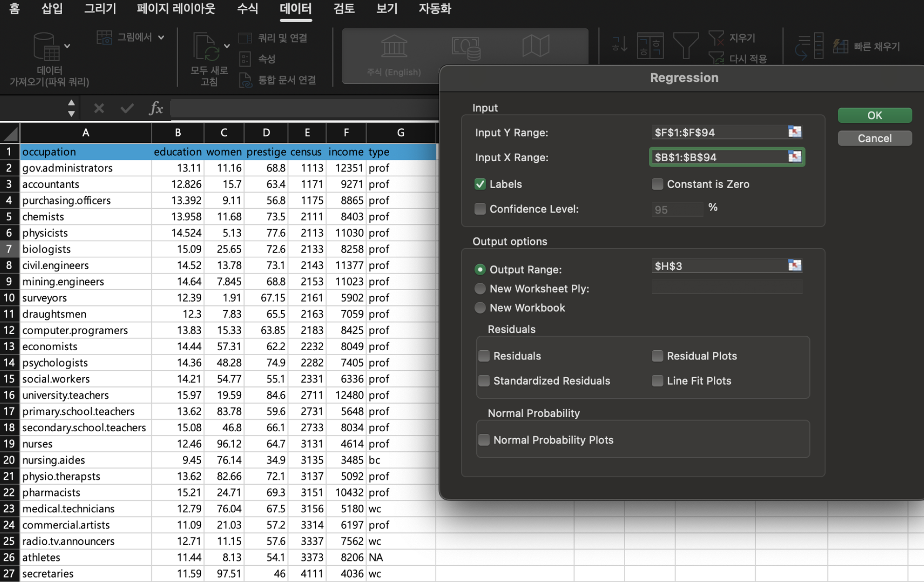This screenshot has width=924, height=582.
Task: Expand the Refresh All dropdown arrow
Action: 227,46
